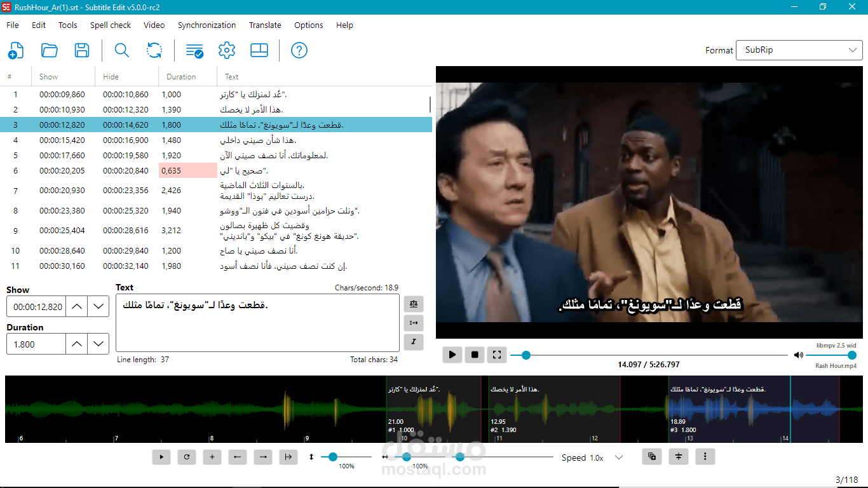Apply italic with the I icon

coord(414,342)
